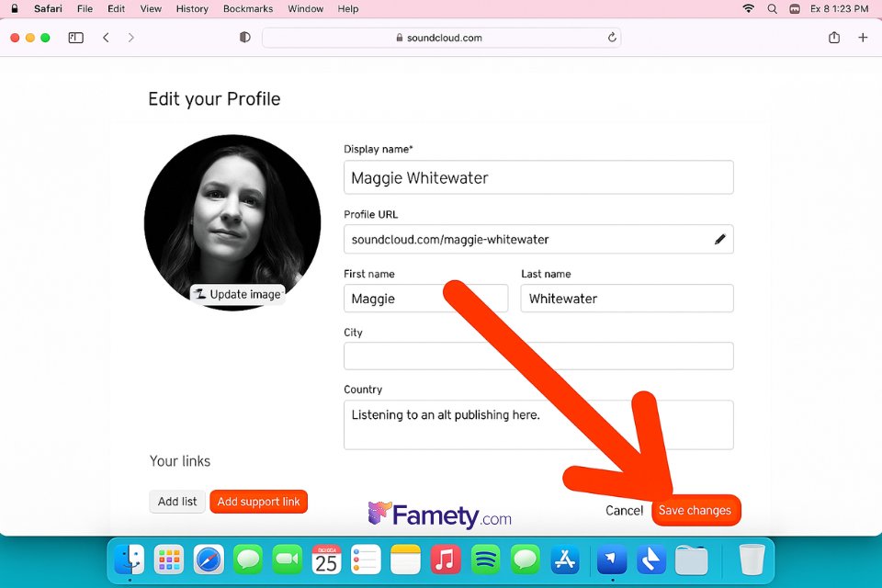The height and width of the screenshot is (588, 882).
Task: Click the Wi-Fi icon in the menu bar
Action: coord(748,8)
